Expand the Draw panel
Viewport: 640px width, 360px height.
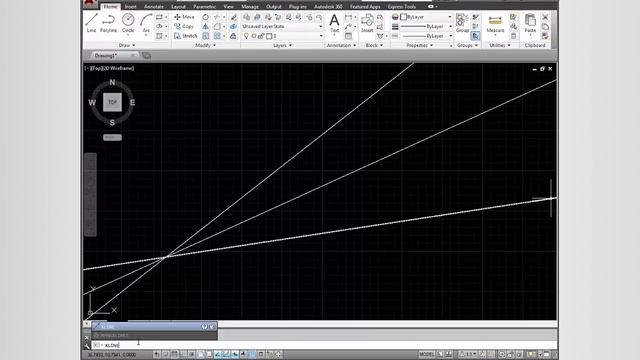(127, 45)
